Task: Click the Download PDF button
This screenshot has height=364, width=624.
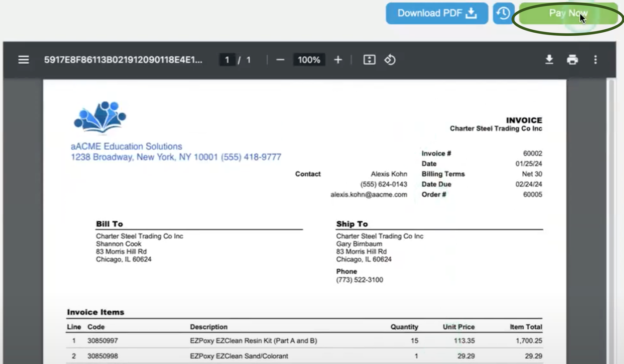Action: tap(437, 13)
